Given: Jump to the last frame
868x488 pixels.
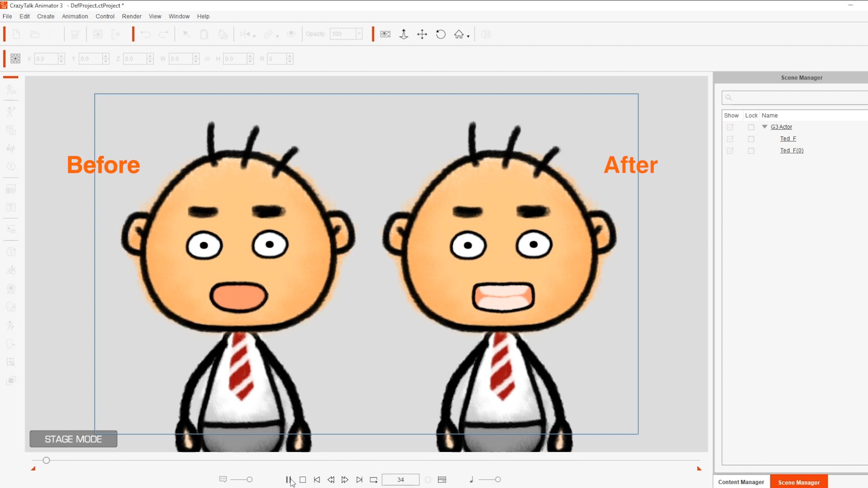Looking at the screenshot, I should pos(359,479).
